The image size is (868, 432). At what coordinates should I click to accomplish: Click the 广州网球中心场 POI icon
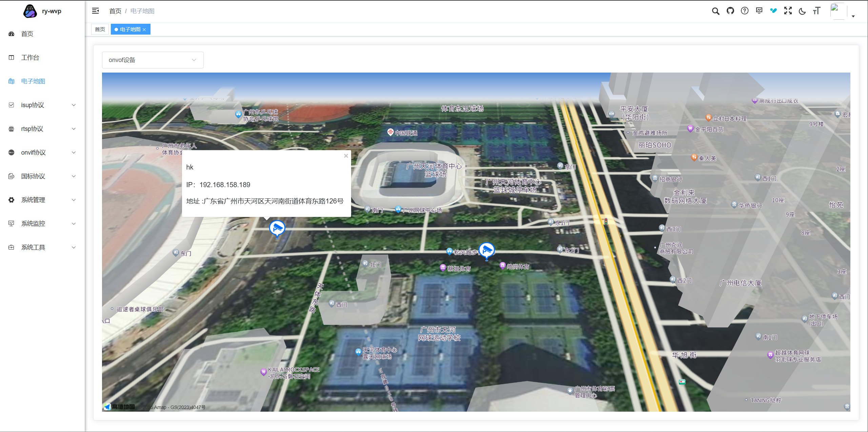click(398, 209)
